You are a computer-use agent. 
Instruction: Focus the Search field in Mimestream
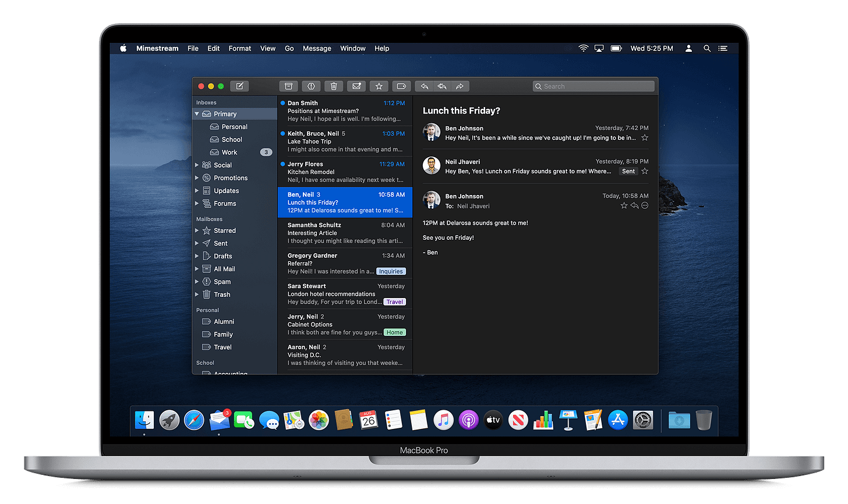(593, 86)
